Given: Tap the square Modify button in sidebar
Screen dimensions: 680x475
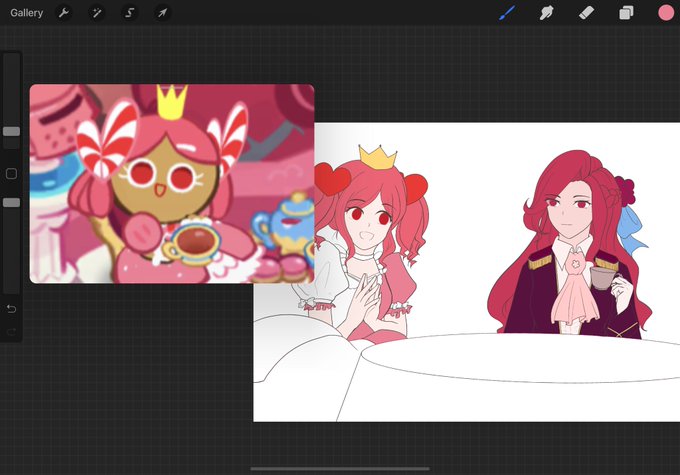Looking at the screenshot, I should point(11,174).
